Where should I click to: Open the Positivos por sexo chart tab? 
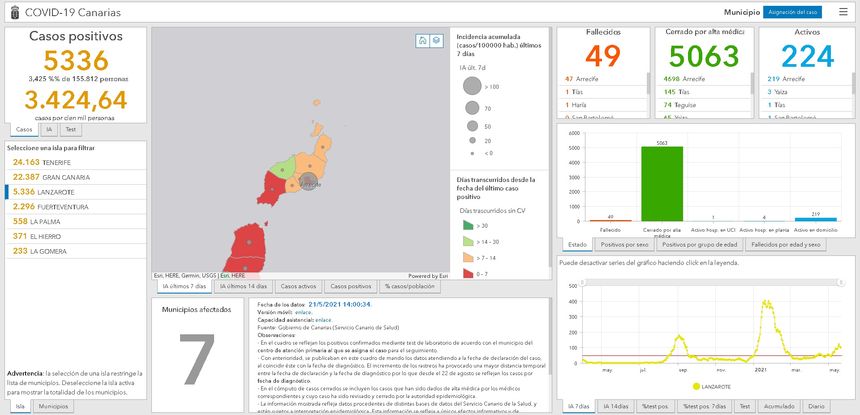[624, 244]
